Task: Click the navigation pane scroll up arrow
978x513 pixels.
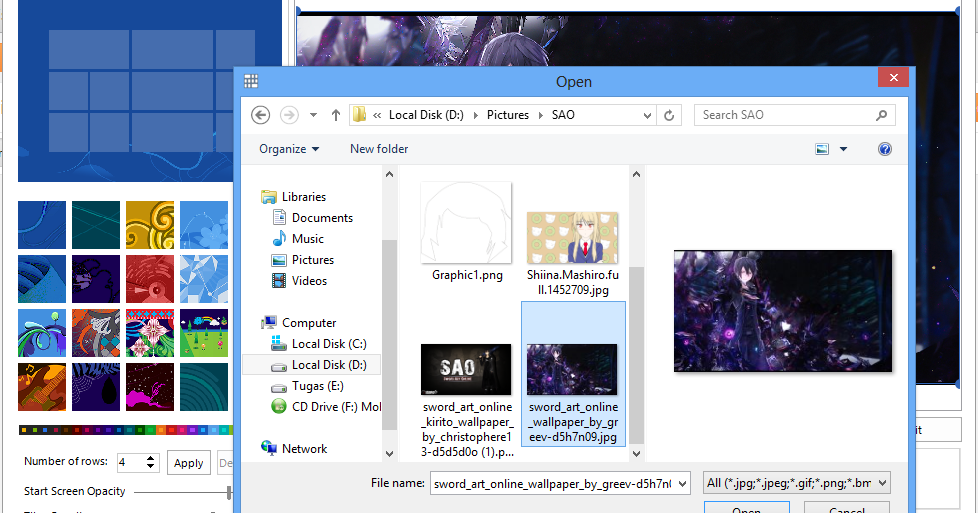Action: [389, 175]
